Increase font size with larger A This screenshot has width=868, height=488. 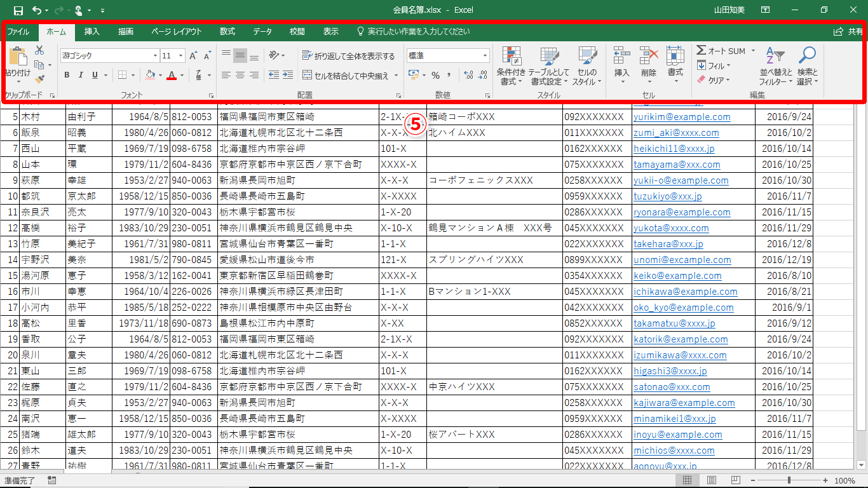click(194, 56)
